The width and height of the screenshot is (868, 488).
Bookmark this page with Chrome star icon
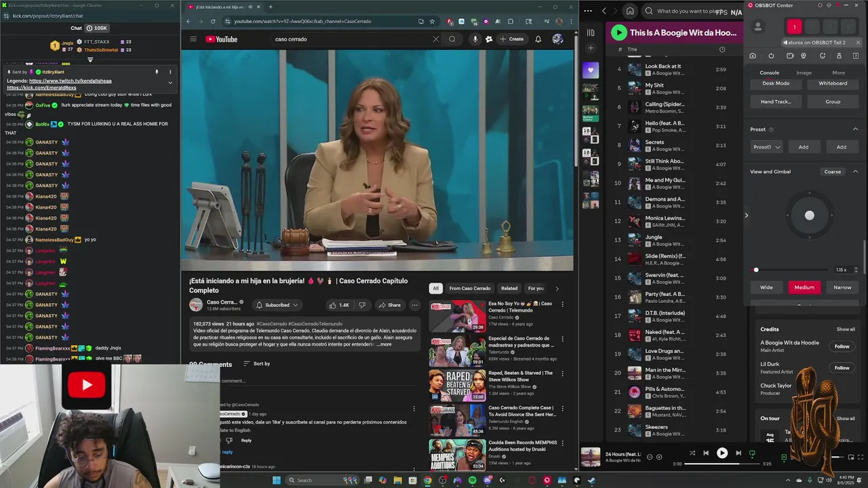pos(432,21)
